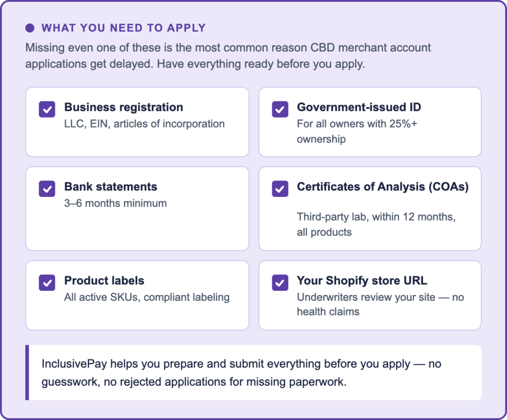507x420 pixels.
Task: Click the Your Shopify store URL title
Action: 362,281
